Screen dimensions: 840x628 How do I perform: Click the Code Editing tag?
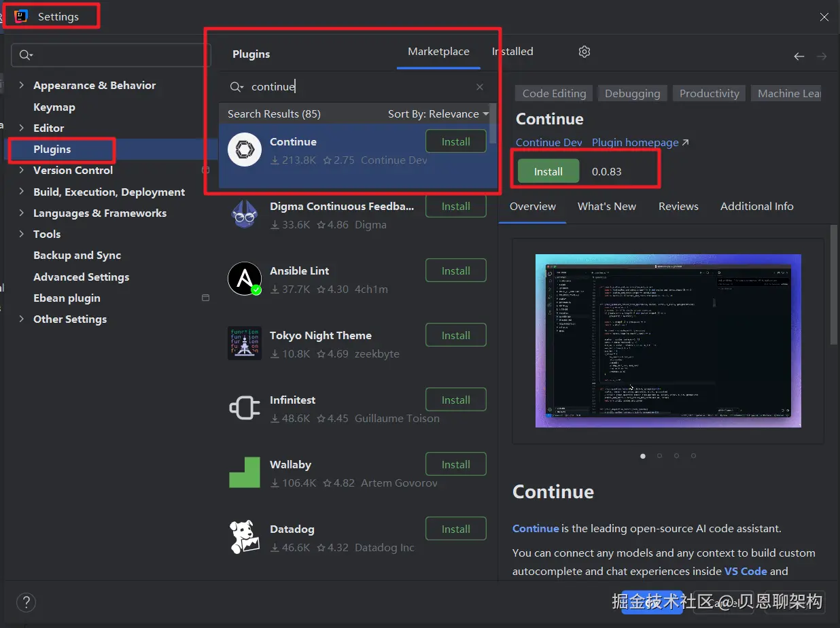(554, 94)
